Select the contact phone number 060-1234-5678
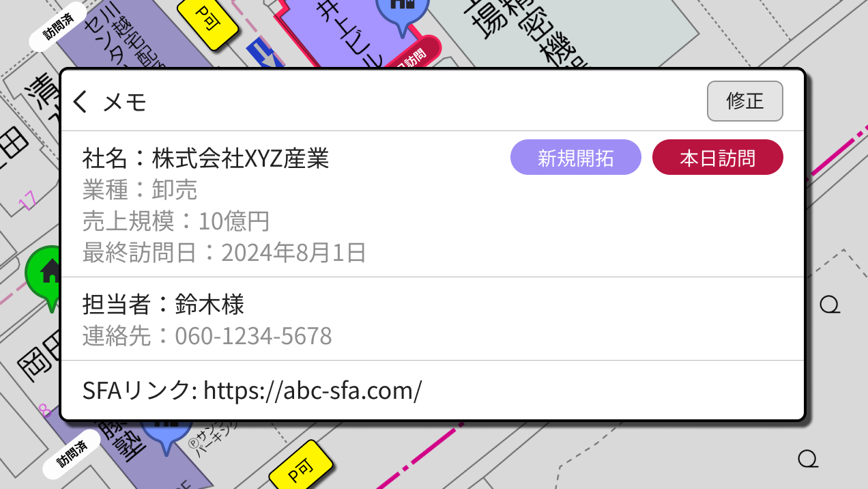 pyautogui.click(x=253, y=336)
